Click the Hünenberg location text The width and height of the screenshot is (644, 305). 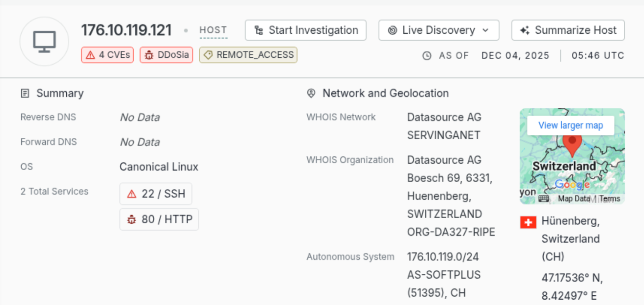[570, 221]
